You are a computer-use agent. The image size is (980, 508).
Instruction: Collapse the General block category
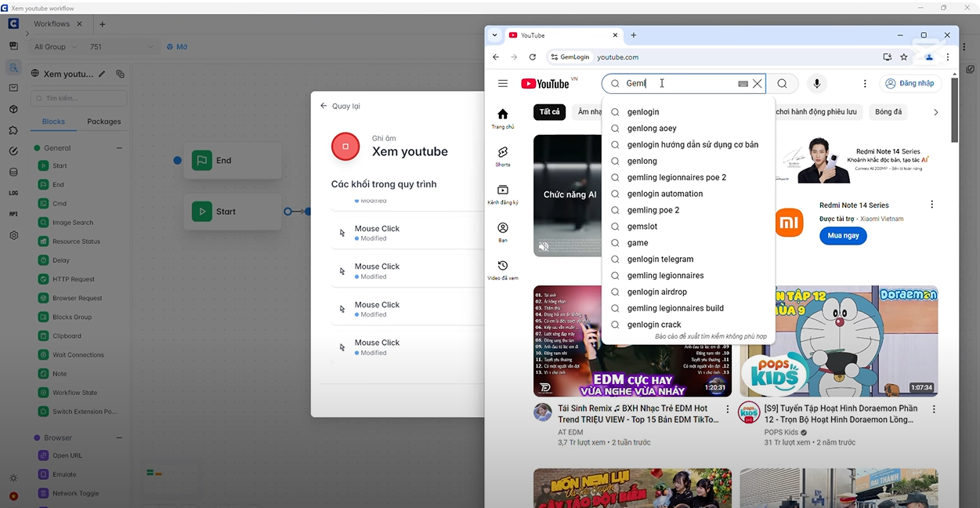tap(119, 147)
